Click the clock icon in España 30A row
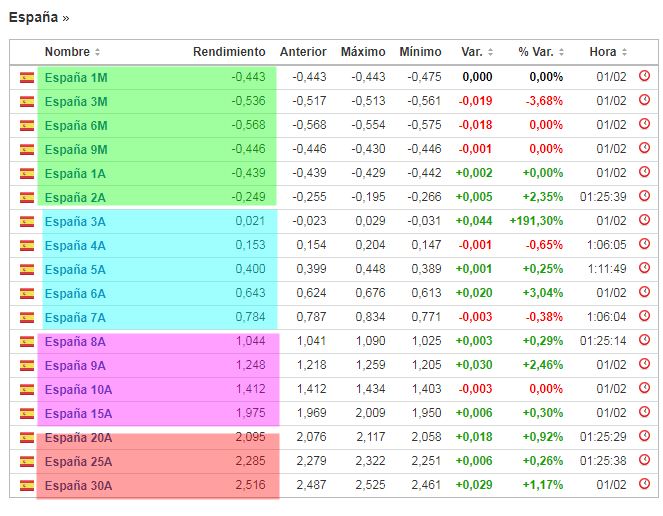Screen dimensions: 663x516 (x=644, y=485)
